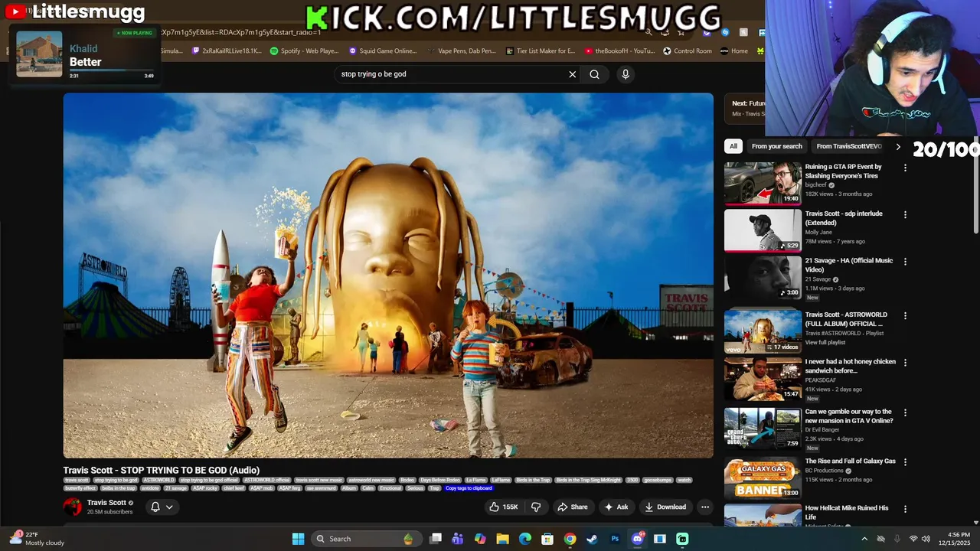Open the weather widget showing 22°F
The width and height of the screenshot is (980, 551).
[38, 539]
